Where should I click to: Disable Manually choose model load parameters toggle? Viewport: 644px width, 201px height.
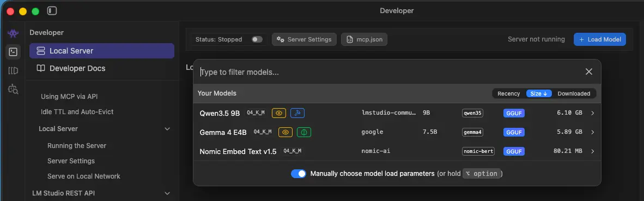[x=299, y=173]
